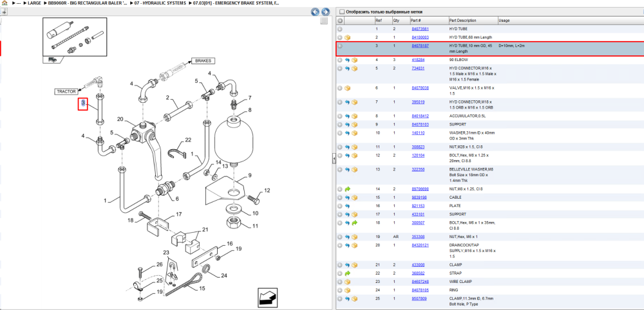Image resolution: width=644 pixels, height=310 pixels.
Task: Sort by the Part Description column header
Action: (473, 21)
